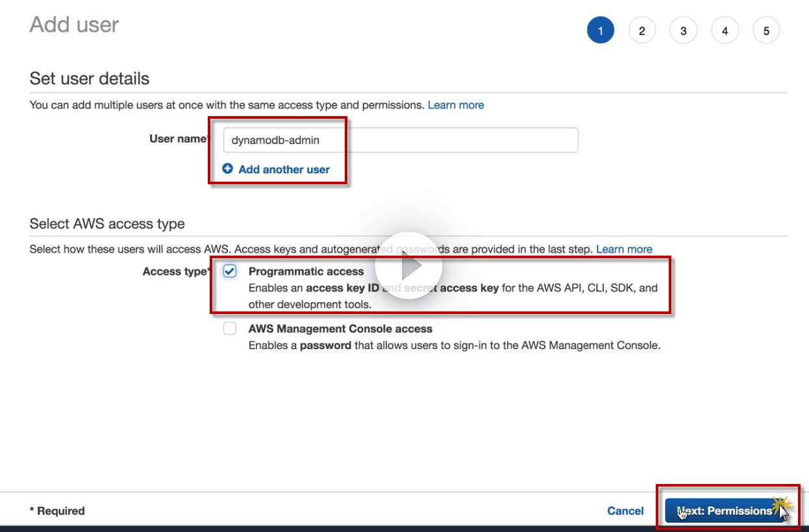Go to wizard step 3
This screenshot has height=532, width=809.
[x=684, y=30]
